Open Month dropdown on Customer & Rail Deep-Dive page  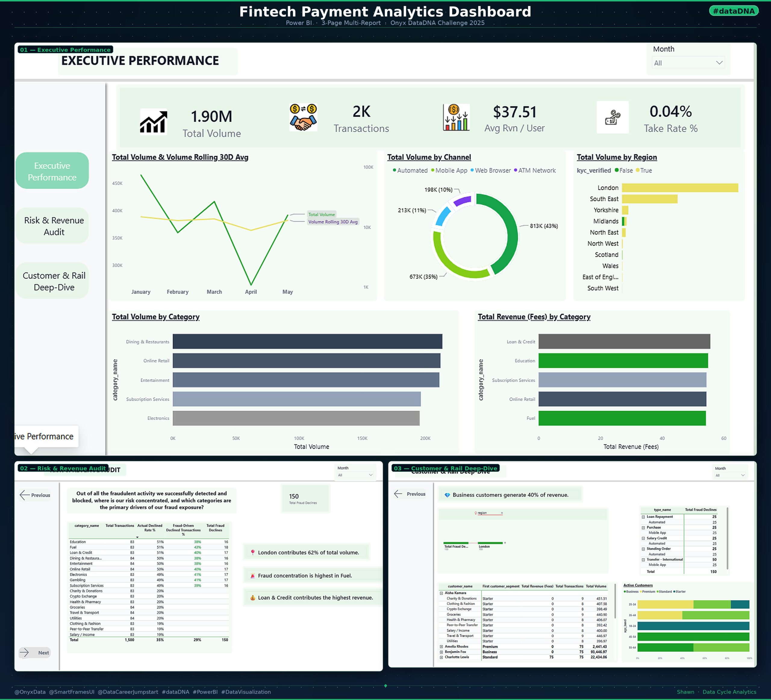pos(730,475)
